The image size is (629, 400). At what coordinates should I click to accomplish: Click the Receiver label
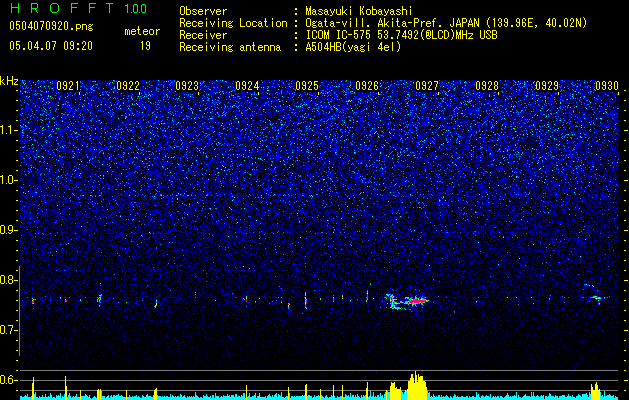coord(203,35)
